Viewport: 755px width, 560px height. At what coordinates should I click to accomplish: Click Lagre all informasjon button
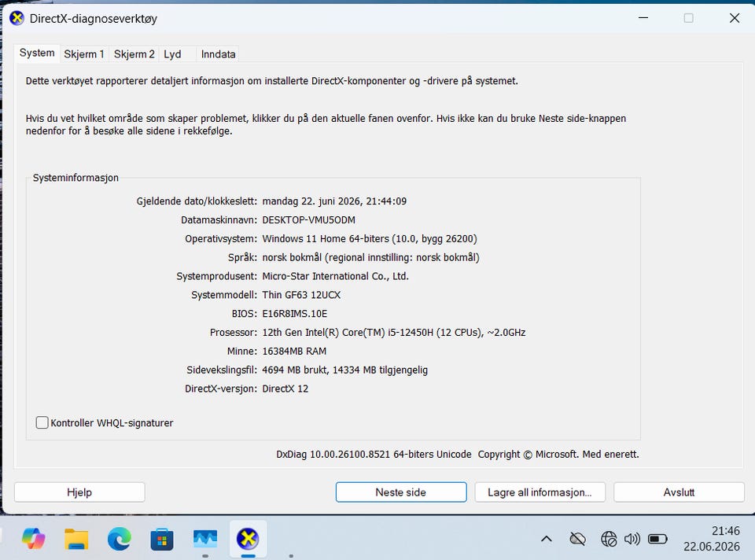coord(540,492)
